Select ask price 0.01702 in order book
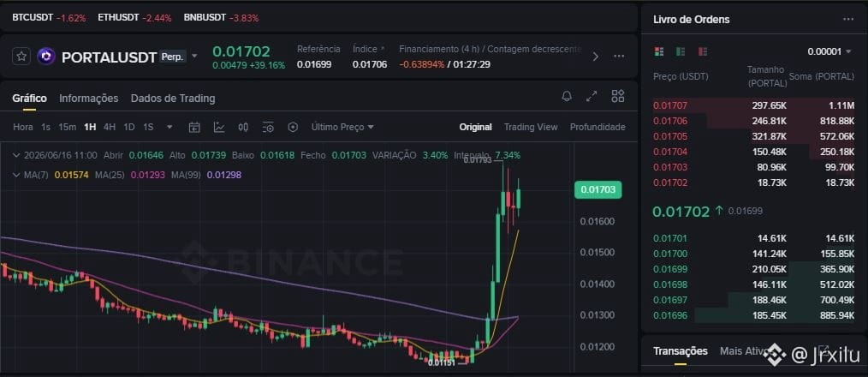 coord(669,183)
